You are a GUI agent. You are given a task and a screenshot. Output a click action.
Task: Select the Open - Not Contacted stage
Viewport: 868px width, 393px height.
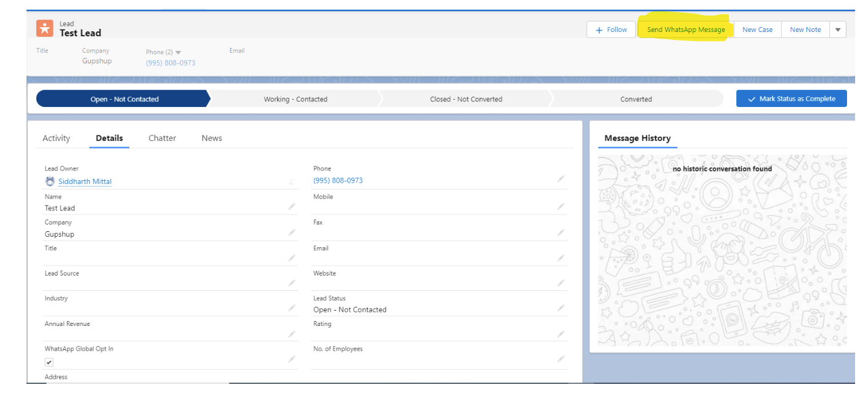click(124, 99)
